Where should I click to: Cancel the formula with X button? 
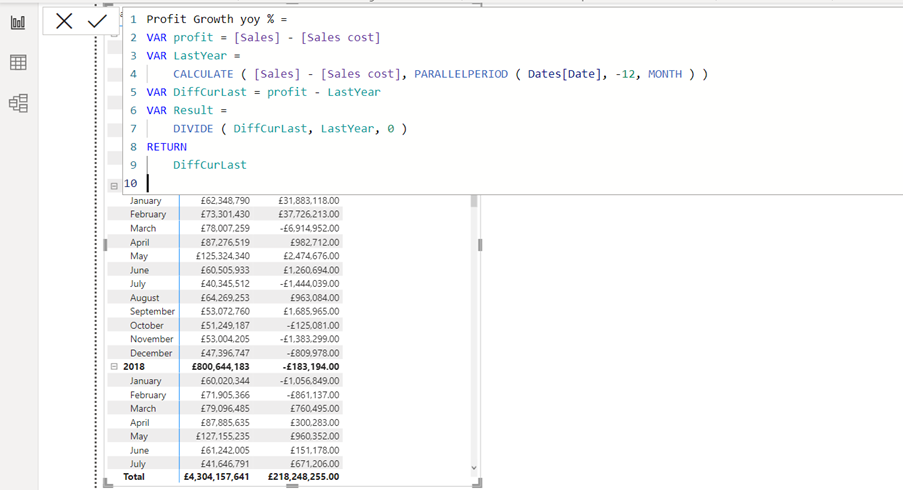(64, 21)
